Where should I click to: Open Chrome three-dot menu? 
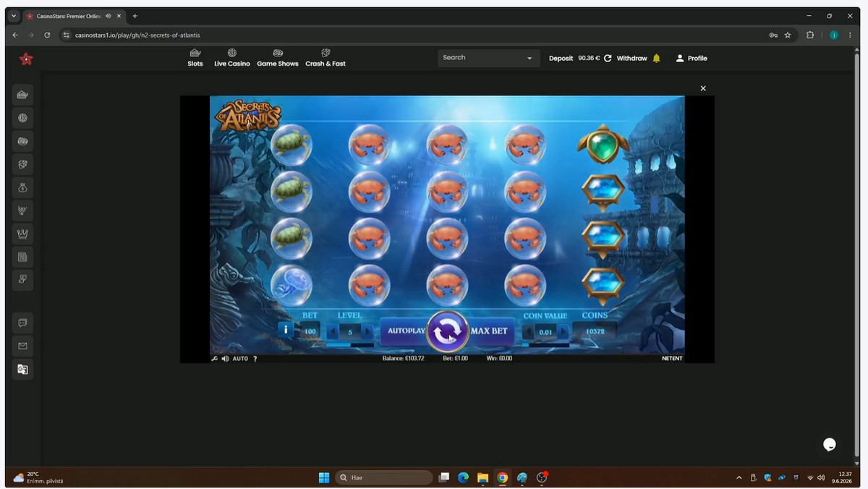pyautogui.click(x=849, y=35)
